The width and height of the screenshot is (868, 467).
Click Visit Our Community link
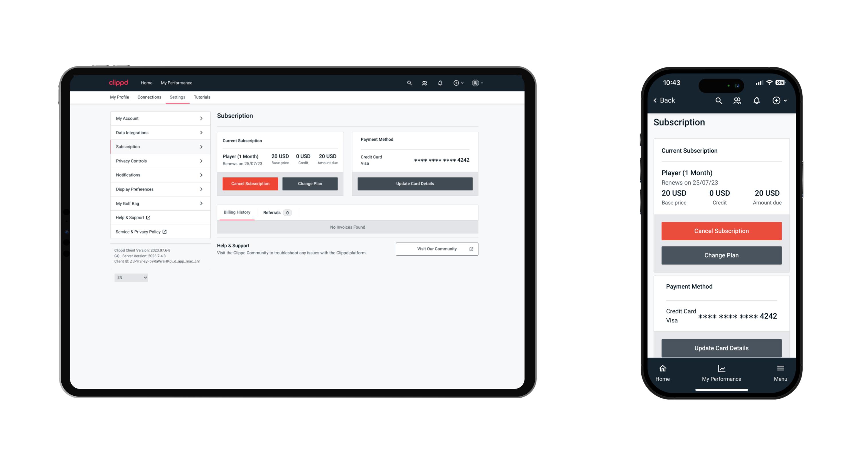point(436,248)
